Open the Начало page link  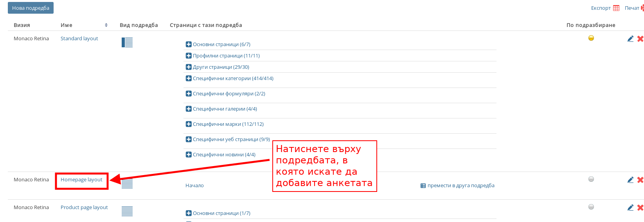click(x=194, y=186)
